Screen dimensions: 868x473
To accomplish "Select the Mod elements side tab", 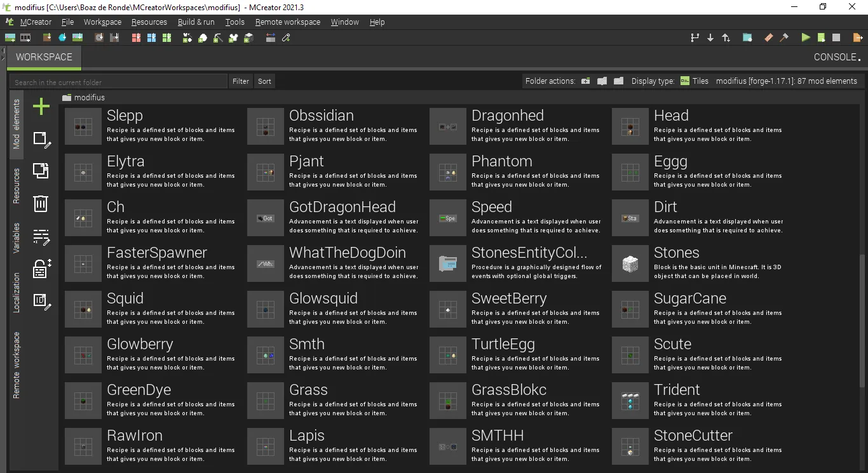I will coord(17,124).
